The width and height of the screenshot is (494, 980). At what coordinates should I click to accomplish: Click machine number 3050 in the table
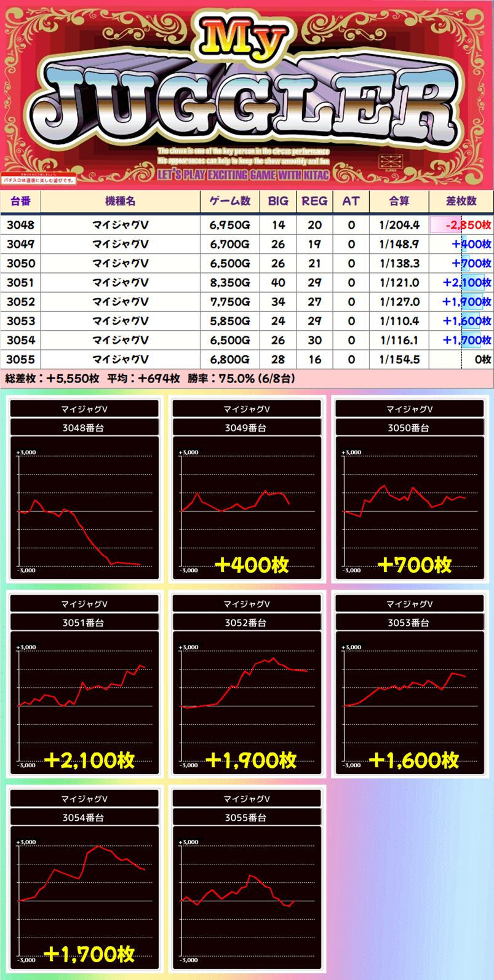[21, 263]
